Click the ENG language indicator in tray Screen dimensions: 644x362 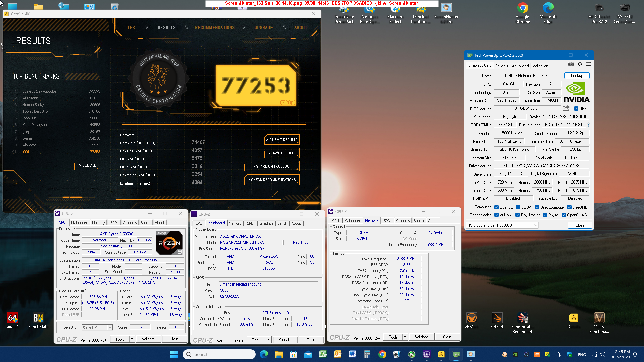pyautogui.click(x=582, y=355)
